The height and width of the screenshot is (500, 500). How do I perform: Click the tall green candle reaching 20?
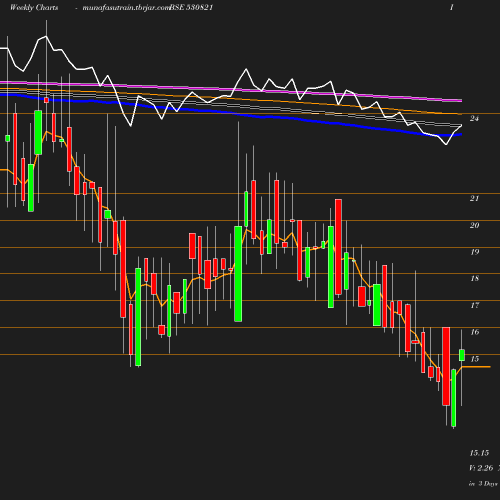coord(238,274)
